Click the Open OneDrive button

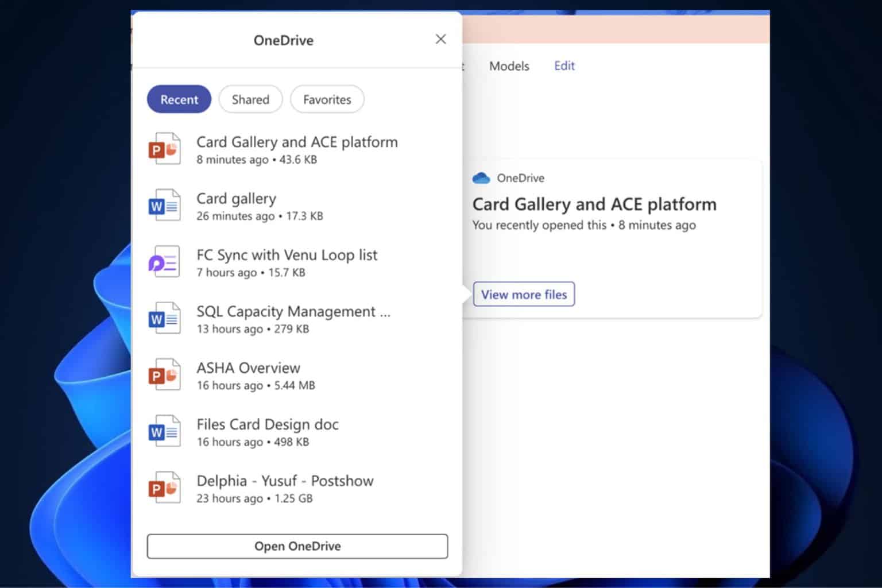pyautogui.click(x=297, y=546)
